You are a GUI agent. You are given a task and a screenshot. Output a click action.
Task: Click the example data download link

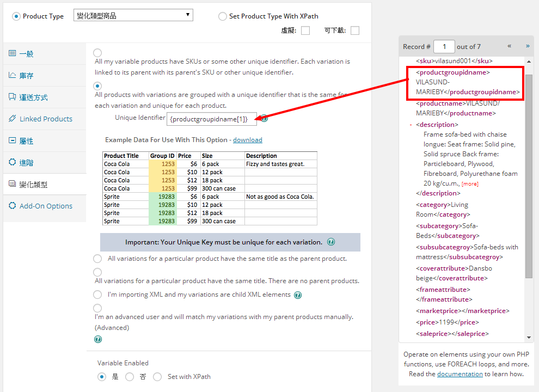[x=248, y=140]
